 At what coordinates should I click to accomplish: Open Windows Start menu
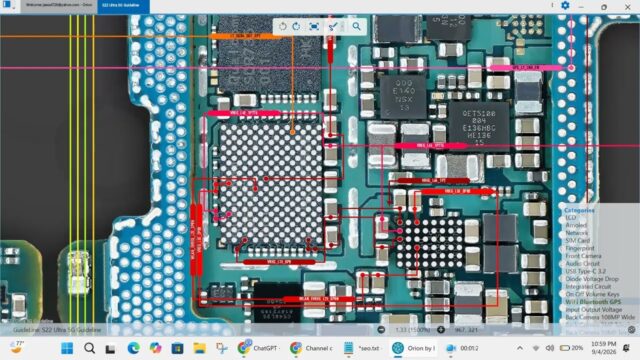click(x=67, y=348)
